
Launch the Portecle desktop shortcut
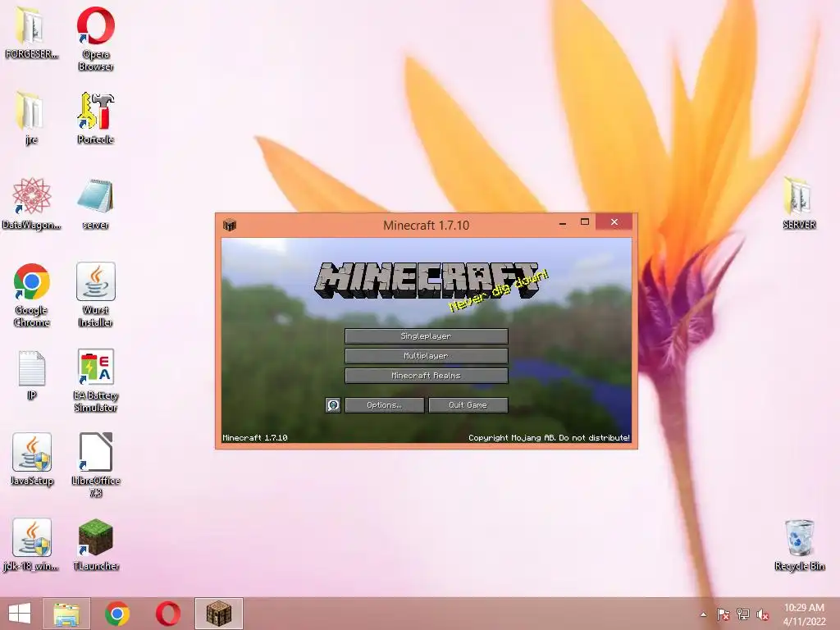click(96, 118)
